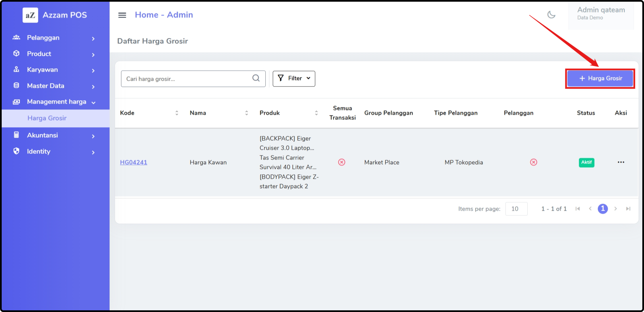This screenshot has width=644, height=312.
Task: Open items per page selector
Action: click(516, 209)
